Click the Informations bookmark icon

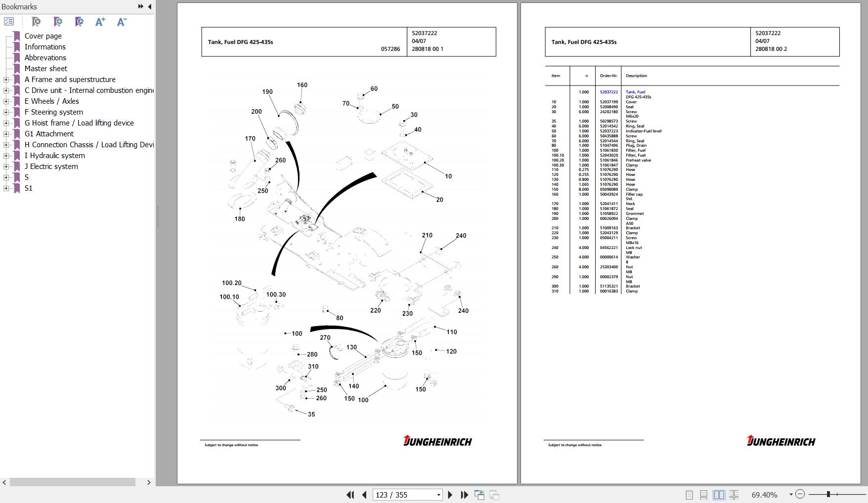click(17, 47)
